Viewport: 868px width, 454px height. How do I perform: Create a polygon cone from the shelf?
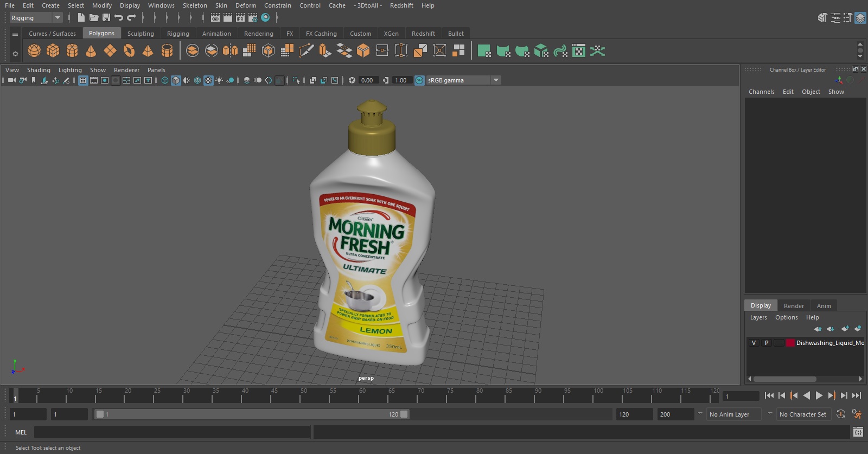click(x=91, y=51)
